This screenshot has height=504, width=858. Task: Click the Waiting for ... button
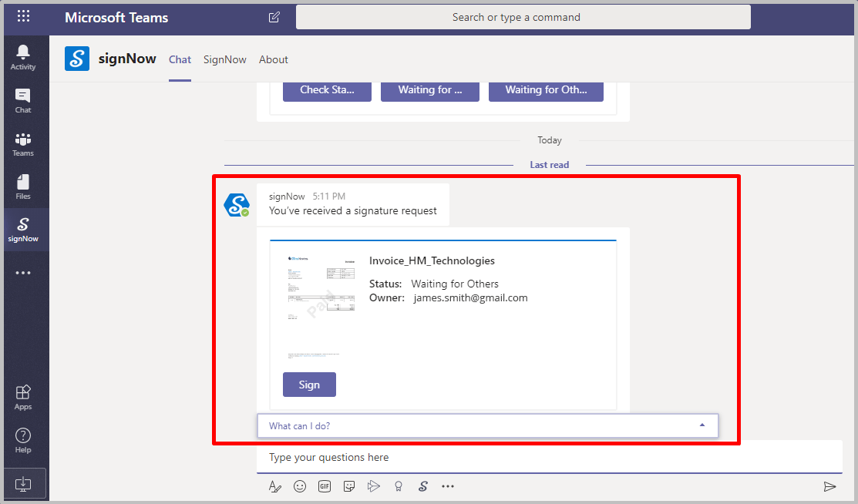click(430, 90)
